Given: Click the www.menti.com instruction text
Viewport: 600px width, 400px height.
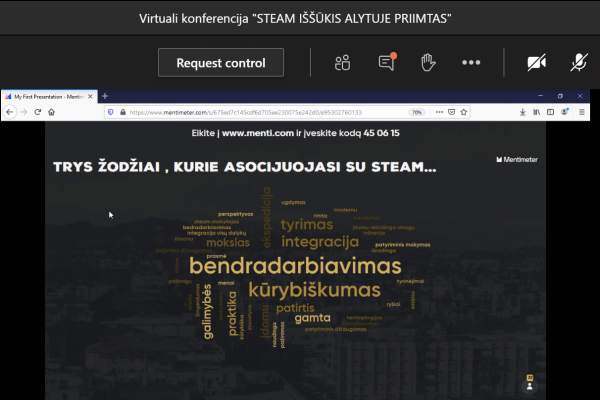Looking at the screenshot, I should pos(258,133).
